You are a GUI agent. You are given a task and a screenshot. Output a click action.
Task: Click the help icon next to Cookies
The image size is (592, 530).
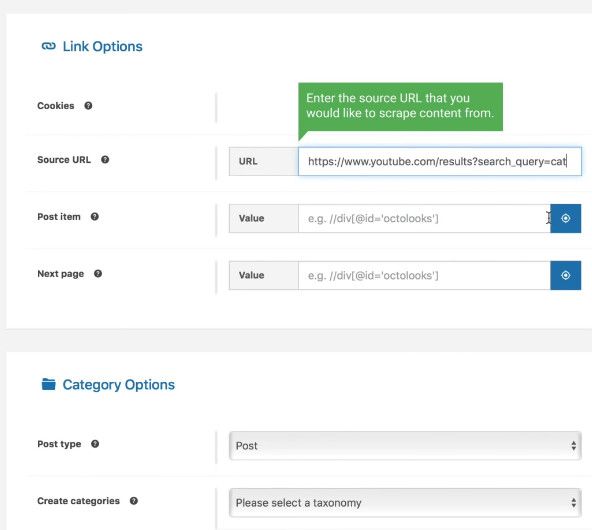click(88, 106)
